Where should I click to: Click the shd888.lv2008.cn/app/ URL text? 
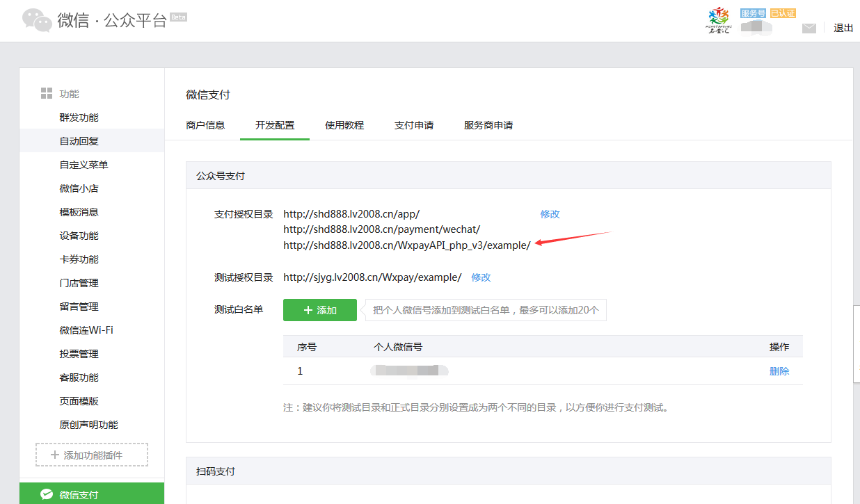[x=351, y=214]
